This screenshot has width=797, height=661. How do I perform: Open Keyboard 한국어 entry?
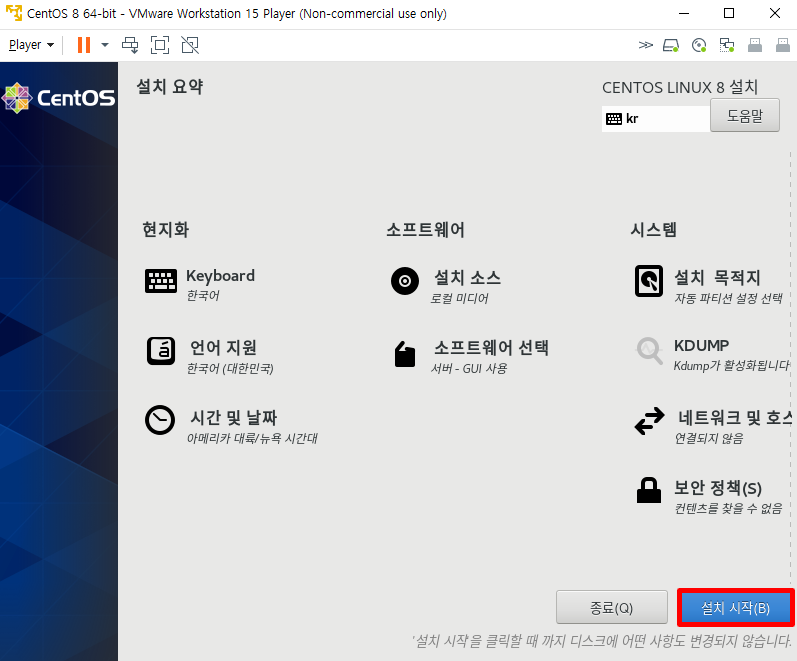pos(220,284)
